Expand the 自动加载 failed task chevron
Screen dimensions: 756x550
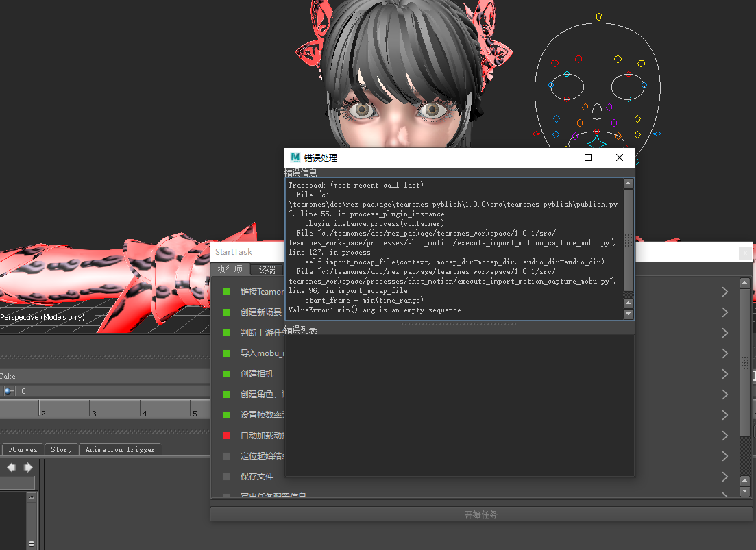pos(724,436)
